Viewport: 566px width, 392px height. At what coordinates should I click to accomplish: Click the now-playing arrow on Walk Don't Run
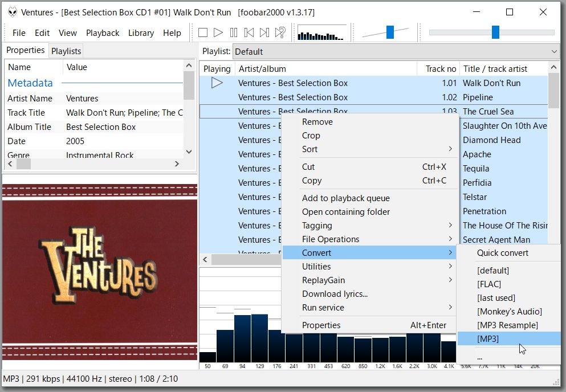pyautogui.click(x=217, y=83)
